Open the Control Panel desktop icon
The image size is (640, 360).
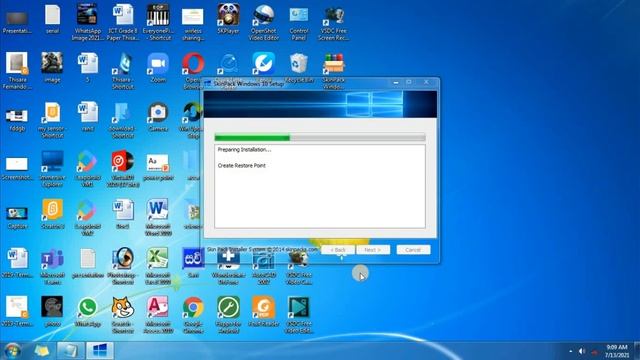(x=299, y=22)
